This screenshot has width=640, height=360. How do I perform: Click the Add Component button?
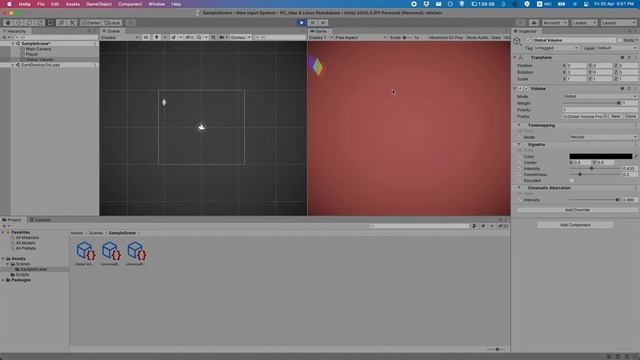pyautogui.click(x=575, y=225)
